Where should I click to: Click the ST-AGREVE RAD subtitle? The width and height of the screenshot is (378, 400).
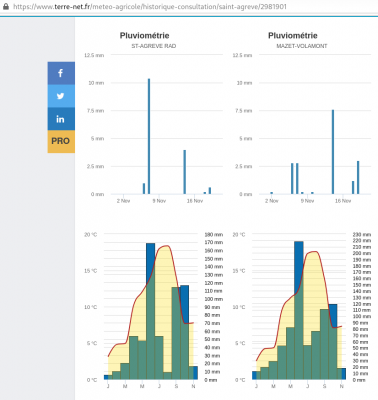pos(154,46)
